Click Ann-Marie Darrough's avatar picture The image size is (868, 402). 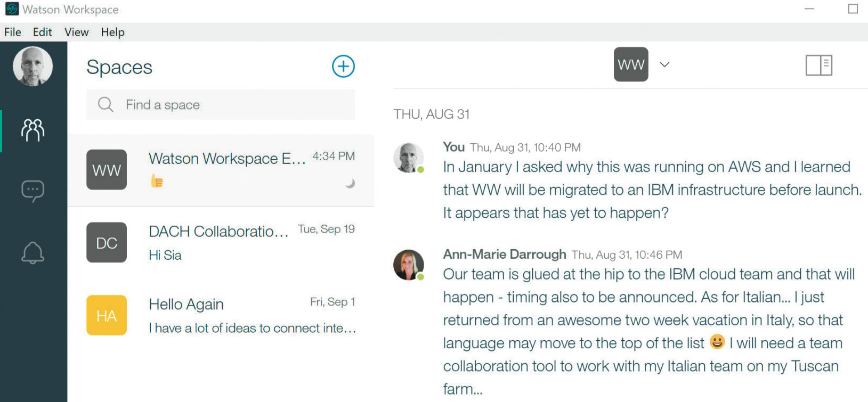click(x=408, y=265)
